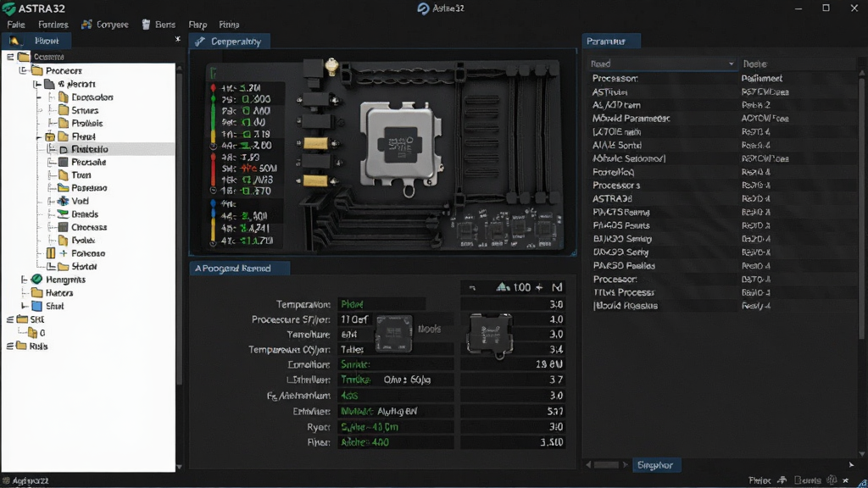Click the Fhac value field showing 400

pyautogui.click(x=395, y=442)
